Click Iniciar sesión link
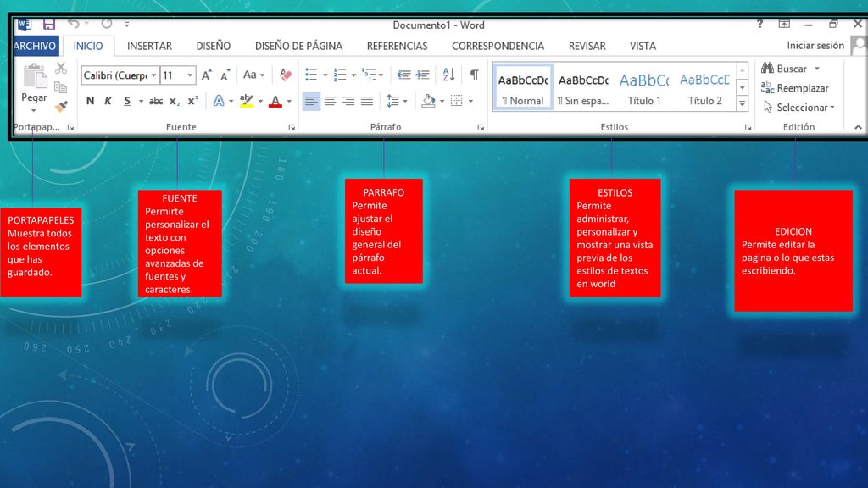The width and height of the screenshot is (868, 488). (815, 46)
